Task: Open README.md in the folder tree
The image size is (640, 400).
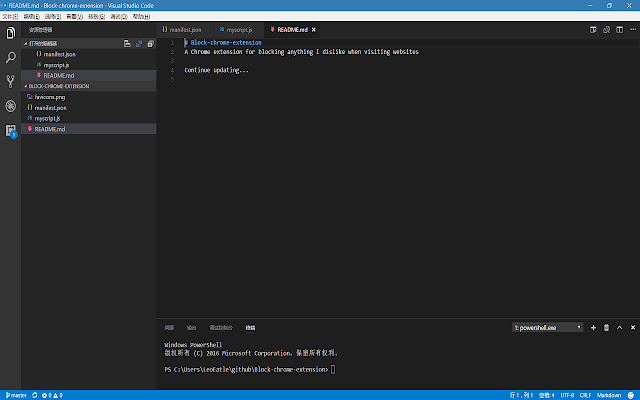Action: (x=89, y=129)
